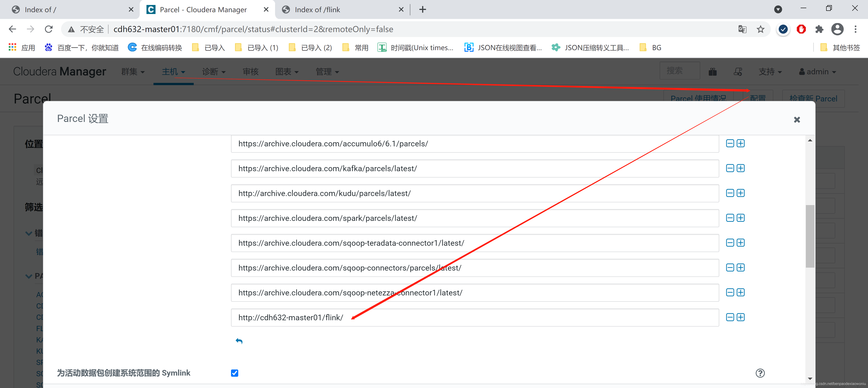Click the dialog scrollbar down arrow
This screenshot has width=868, height=388.
(810, 379)
